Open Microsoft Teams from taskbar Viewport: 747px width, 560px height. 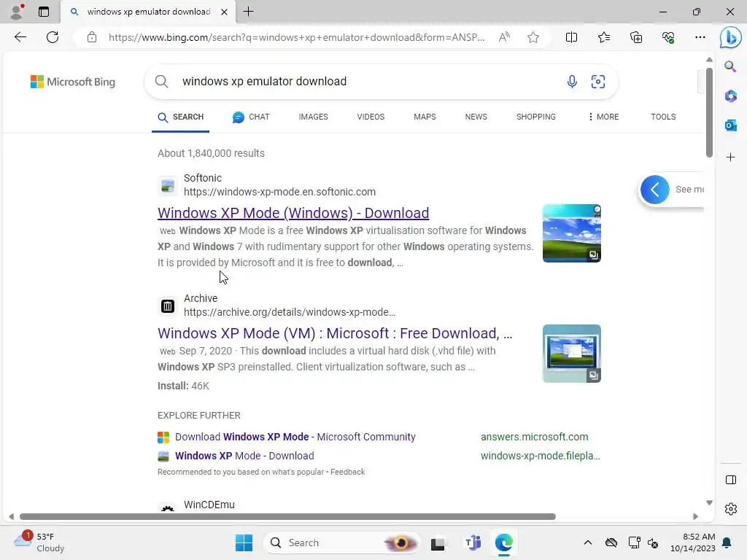click(x=473, y=542)
